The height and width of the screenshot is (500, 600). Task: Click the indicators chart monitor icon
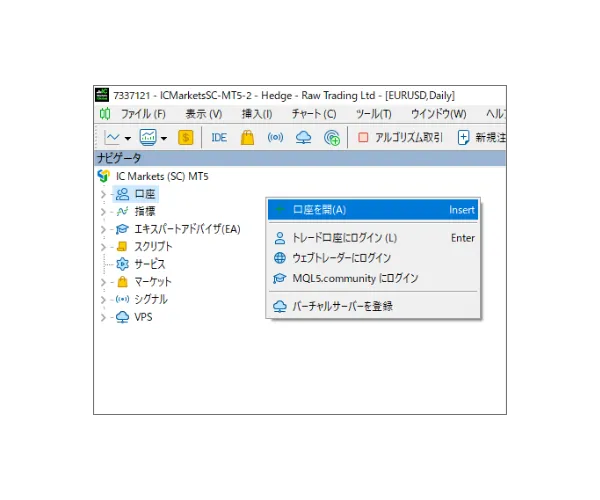pyautogui.click(x=148, y=137)
